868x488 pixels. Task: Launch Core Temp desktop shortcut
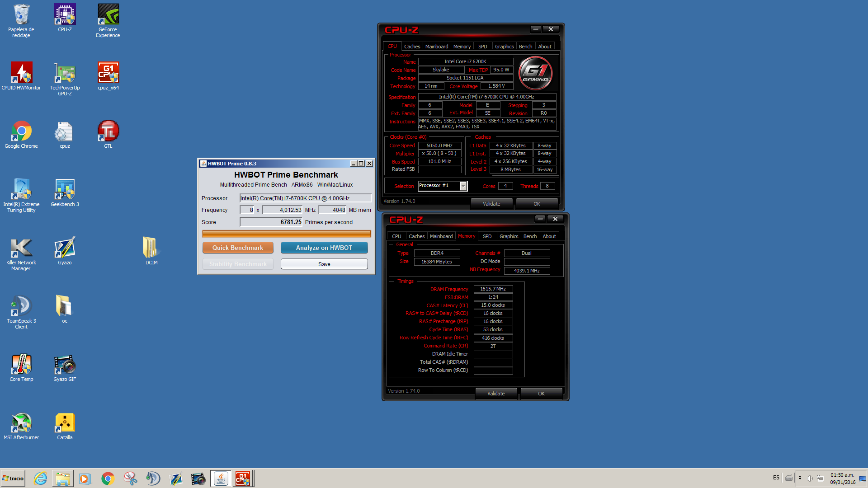pos(21,367)
